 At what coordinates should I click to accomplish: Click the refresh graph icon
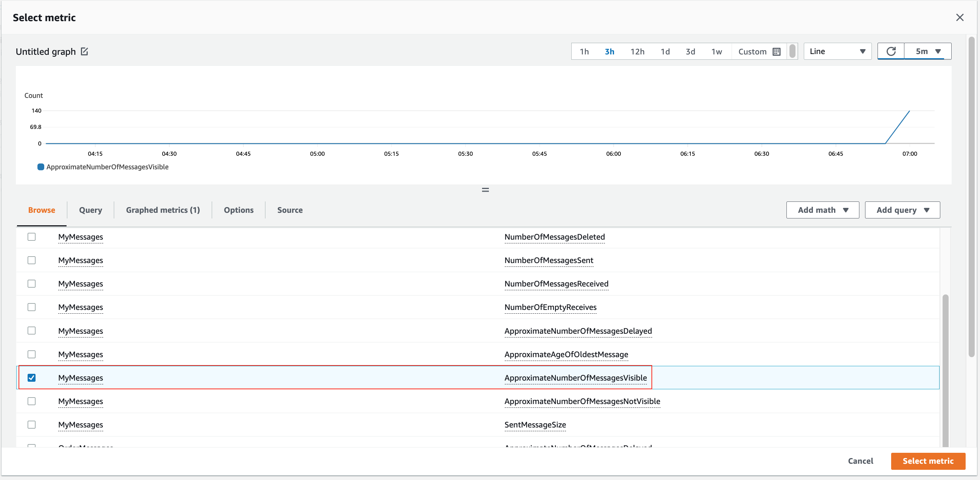click(891, 51)
